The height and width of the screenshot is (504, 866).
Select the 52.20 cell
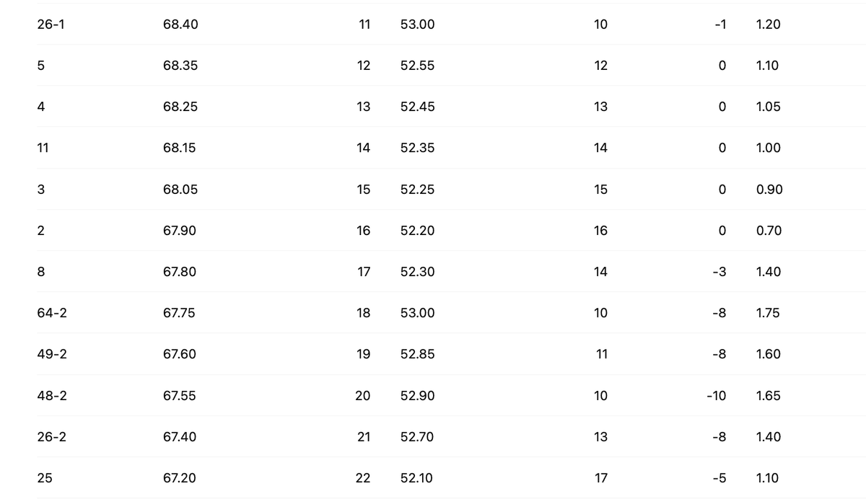pos(417,231)
